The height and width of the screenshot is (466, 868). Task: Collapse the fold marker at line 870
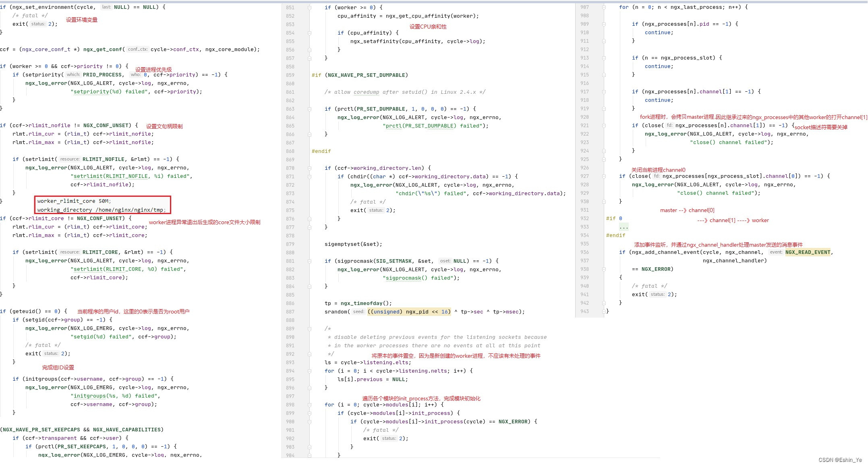309,168
